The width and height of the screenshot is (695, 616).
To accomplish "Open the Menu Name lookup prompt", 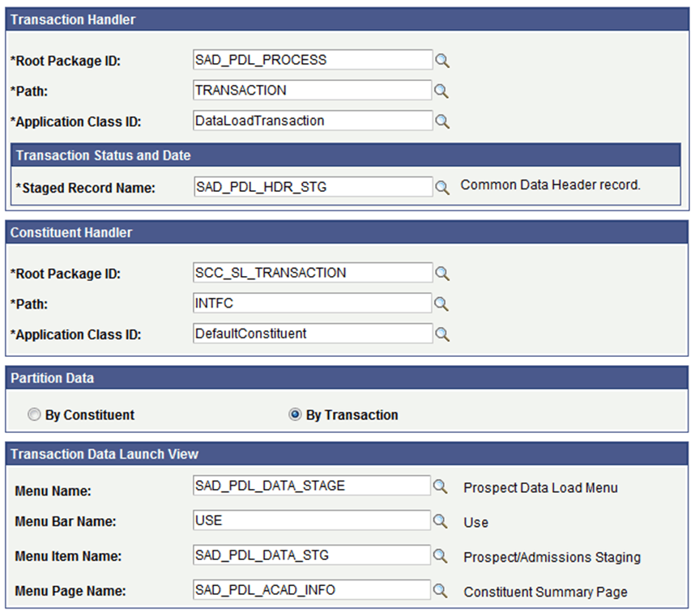I will 440,486.
